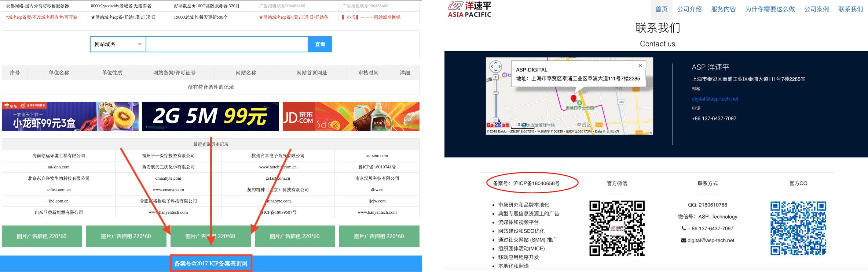
Task: Click the digital@asp-tech.net email link
Action: 715,99
